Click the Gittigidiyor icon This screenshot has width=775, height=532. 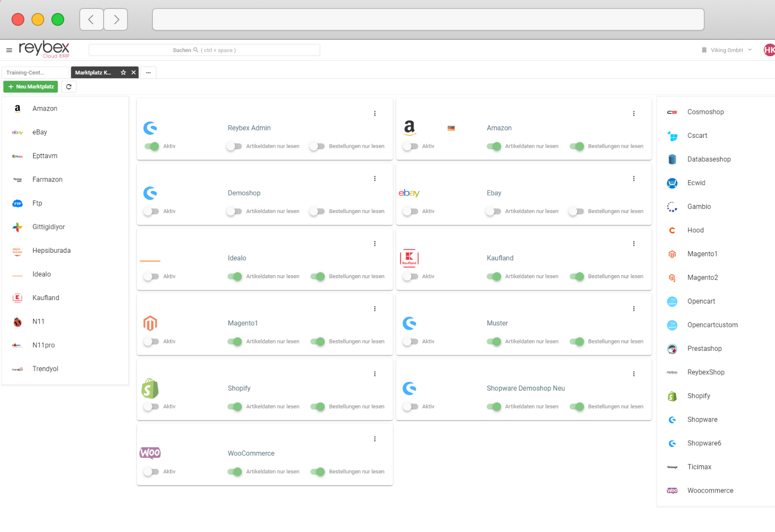click(17, 227)
